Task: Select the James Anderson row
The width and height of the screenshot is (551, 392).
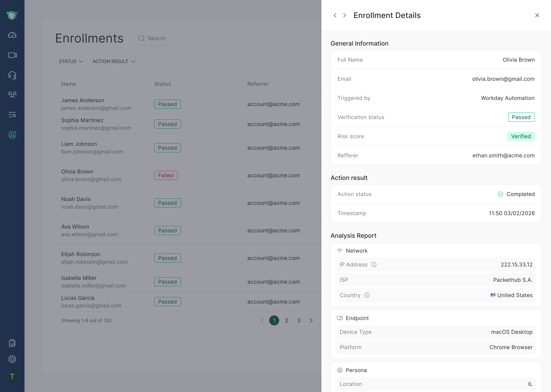Action: click(188, 104)
